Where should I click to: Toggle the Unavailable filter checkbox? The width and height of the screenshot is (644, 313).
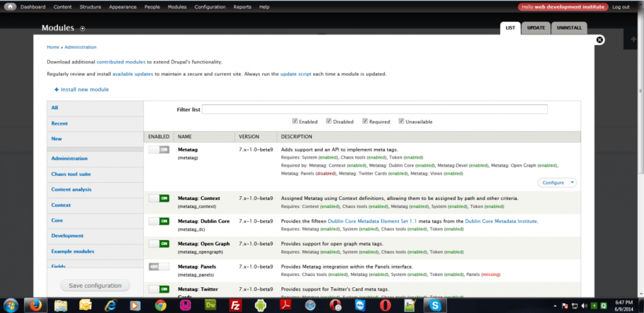tap(401, 121)
